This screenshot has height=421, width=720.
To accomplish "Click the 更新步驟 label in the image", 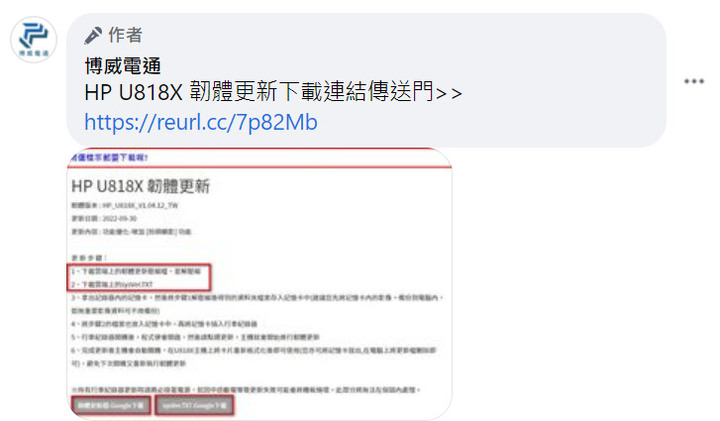I will point(89,258).
